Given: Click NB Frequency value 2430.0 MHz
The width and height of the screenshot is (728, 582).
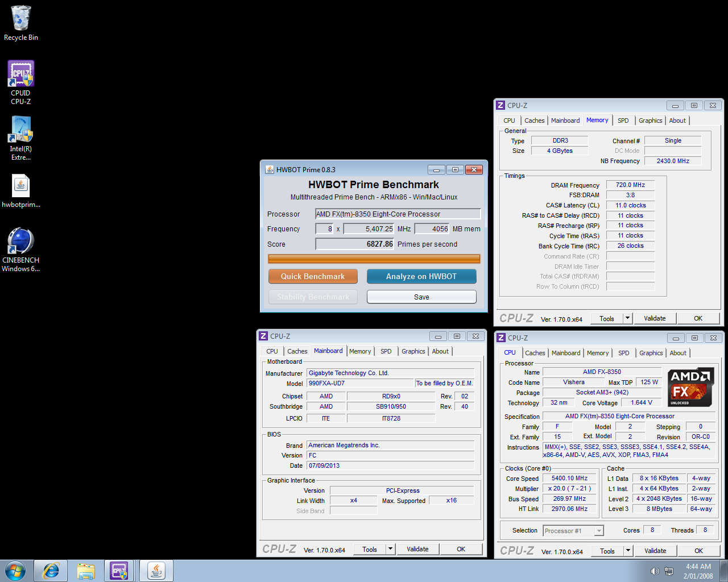Looking at the screenshot, I should coord(673,161).
